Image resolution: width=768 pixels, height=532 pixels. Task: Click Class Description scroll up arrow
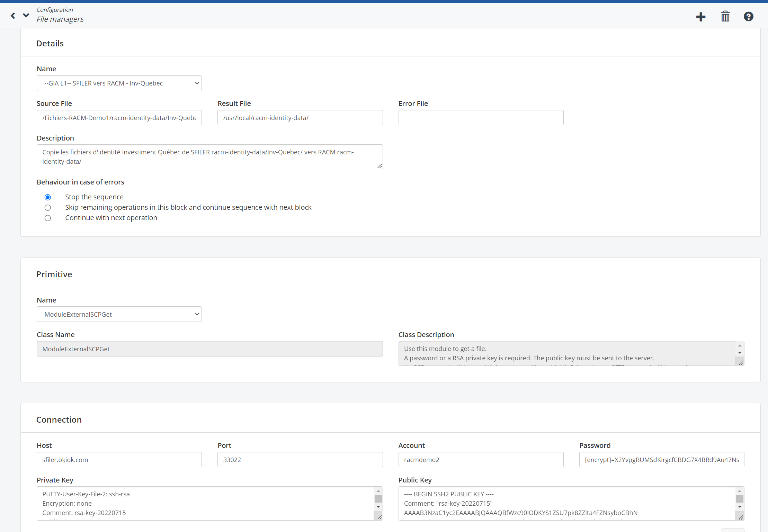pyautogui.click(x=740, y=345)
